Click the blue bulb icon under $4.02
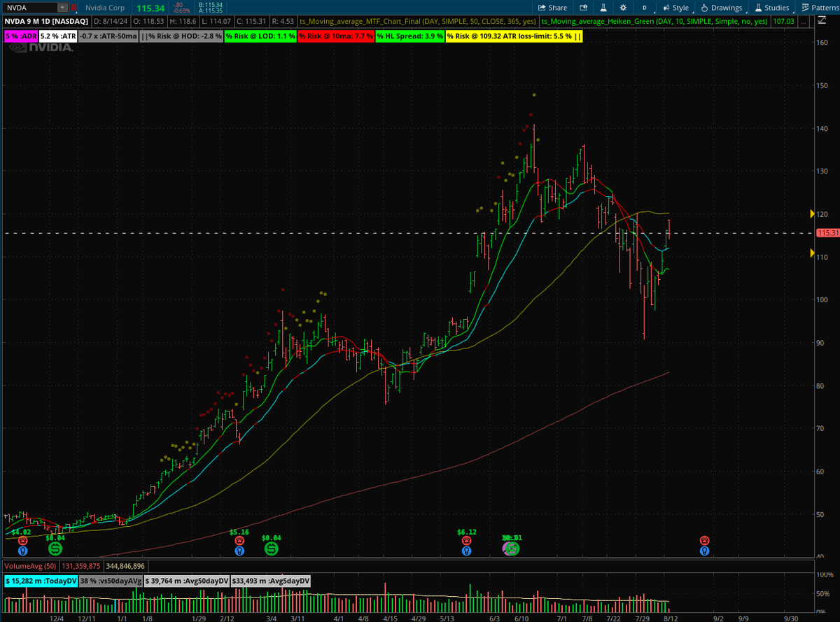This screenshot has width=840, height=622. pos(22,551)
